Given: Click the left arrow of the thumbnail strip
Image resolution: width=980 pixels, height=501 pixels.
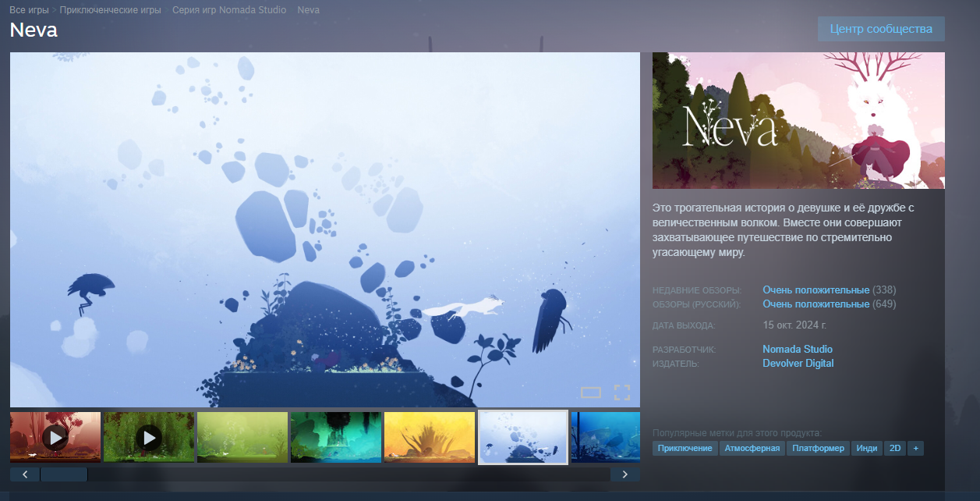Looking at the screenshot, I should 25,474.
